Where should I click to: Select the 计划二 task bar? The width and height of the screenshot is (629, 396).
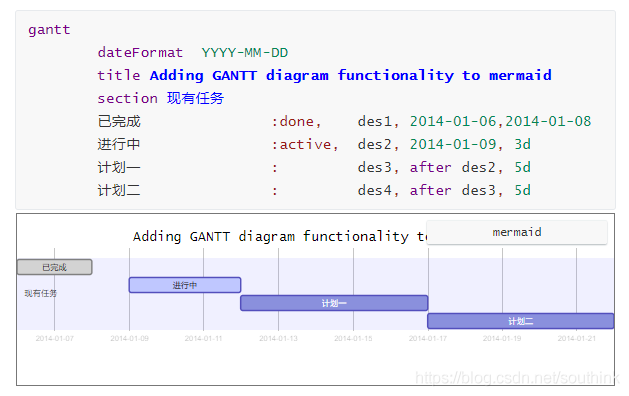[x=520, y=321]
